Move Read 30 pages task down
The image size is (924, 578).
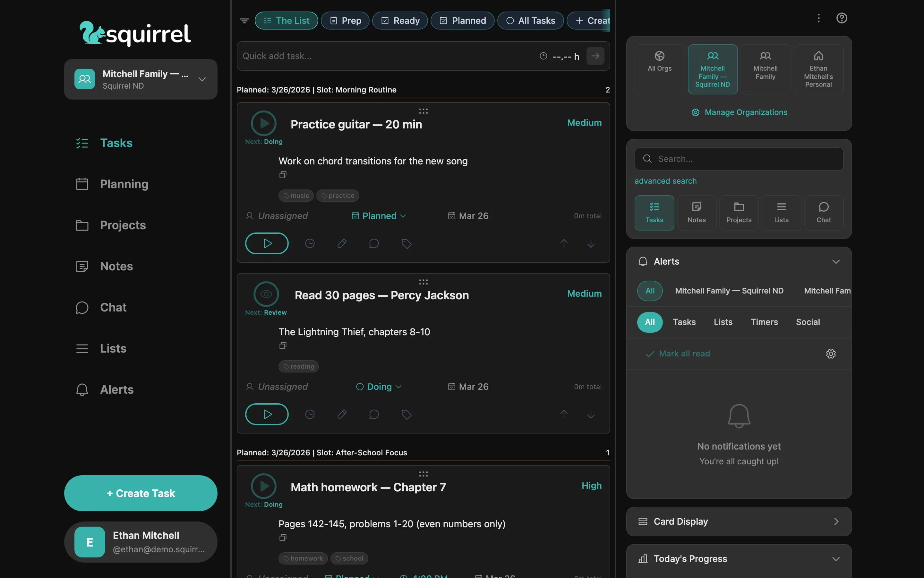pyautogui.click(x=591, y=414)
